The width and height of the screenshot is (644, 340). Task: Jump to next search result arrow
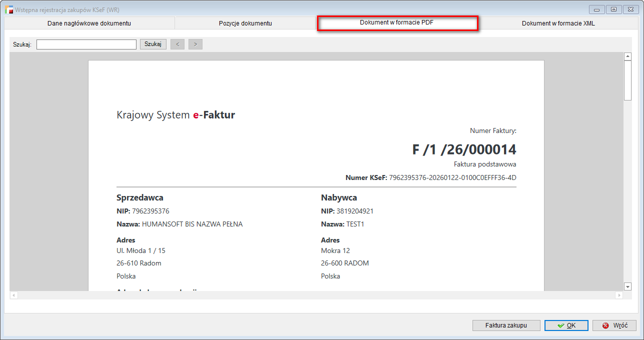195,44
